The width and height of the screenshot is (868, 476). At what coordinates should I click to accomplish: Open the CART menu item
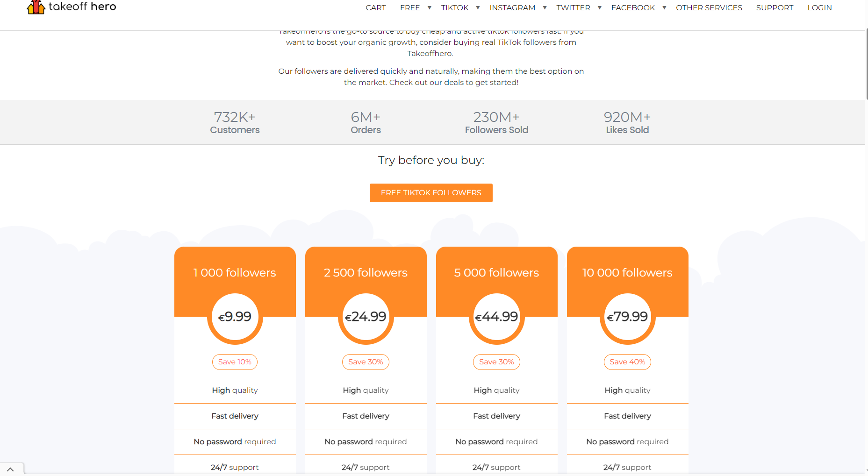375,8
